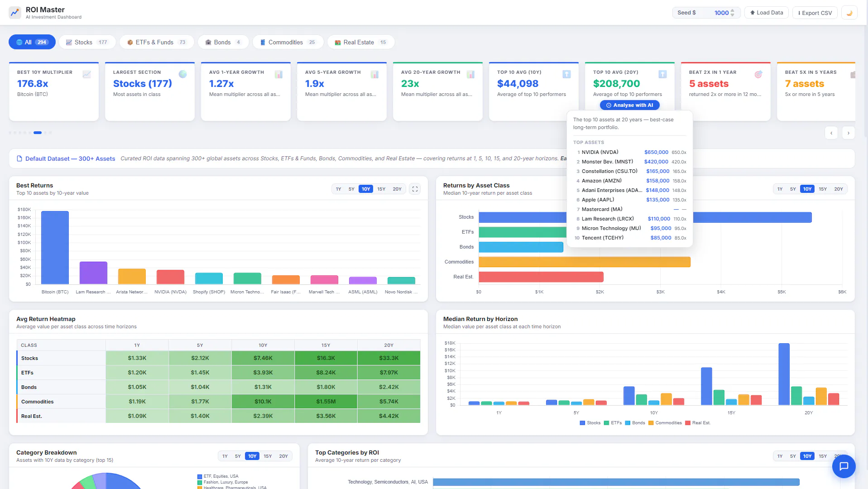
Task: Click the purple Lam Research bar
Action: (x=93, y=273)
